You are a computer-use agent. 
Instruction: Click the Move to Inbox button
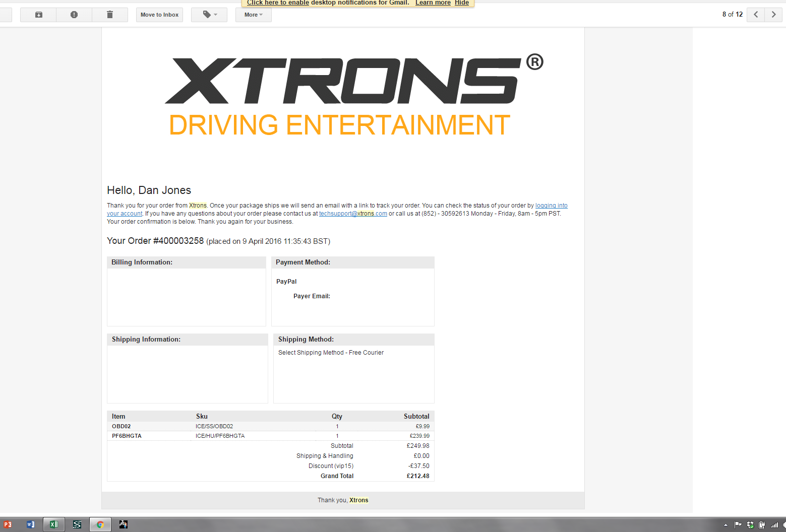159,15
